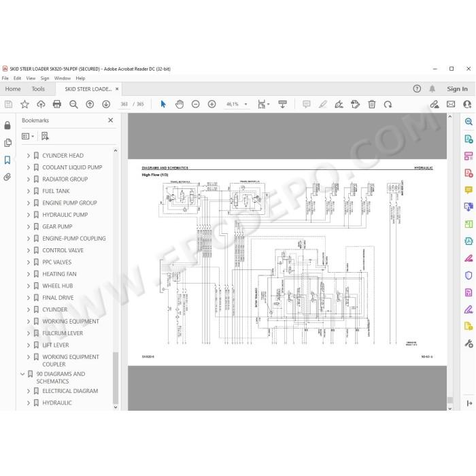Expand the CYLINDER HEAD bookmark
Screen dimensions: 476x476
pos(29,156)
